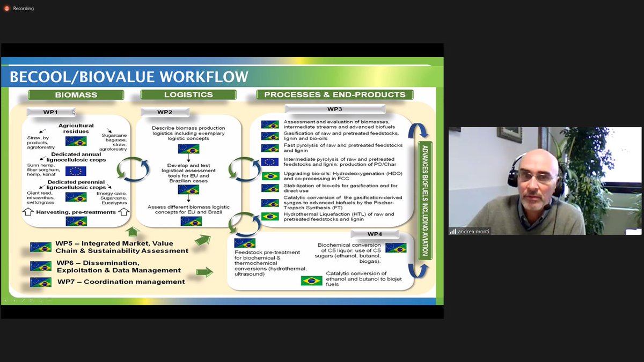Click 'Catalytic conversion of the gasification-derived syngas' text
This screenshot has height=362, width=644.
(343, 203)
